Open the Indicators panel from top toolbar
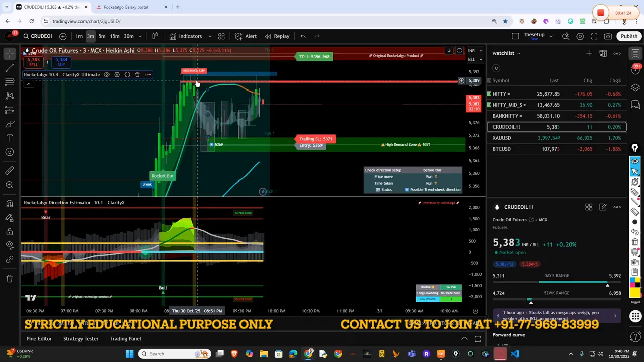The height and width of the screenshot is (362, 644). point(190,36)
